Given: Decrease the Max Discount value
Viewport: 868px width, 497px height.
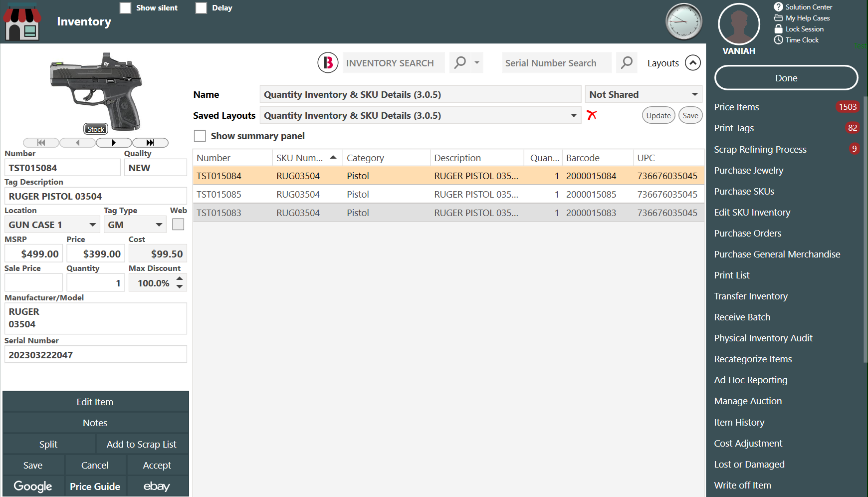Looking at the screenshot, I should point(180,287).
